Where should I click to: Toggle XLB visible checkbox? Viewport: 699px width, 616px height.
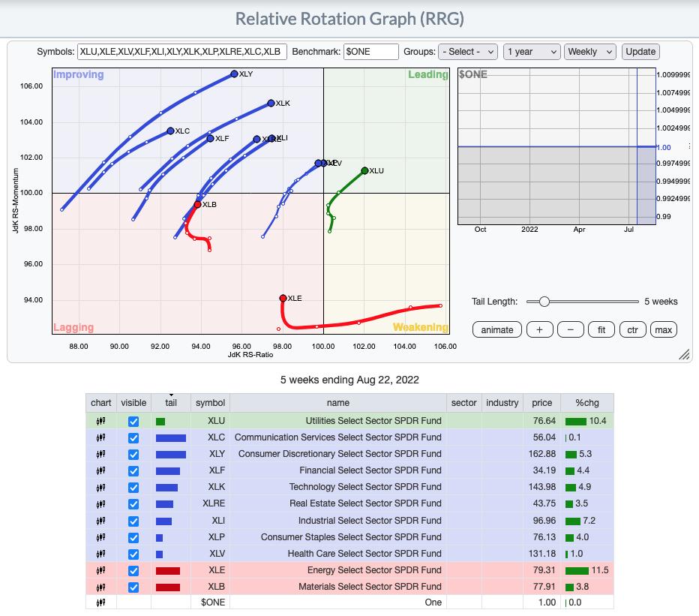click(x=133, y=587)
